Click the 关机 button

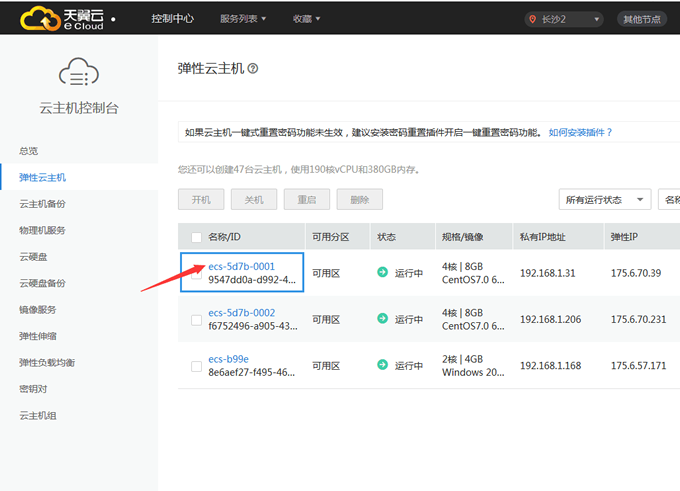[x=254, y=200]
